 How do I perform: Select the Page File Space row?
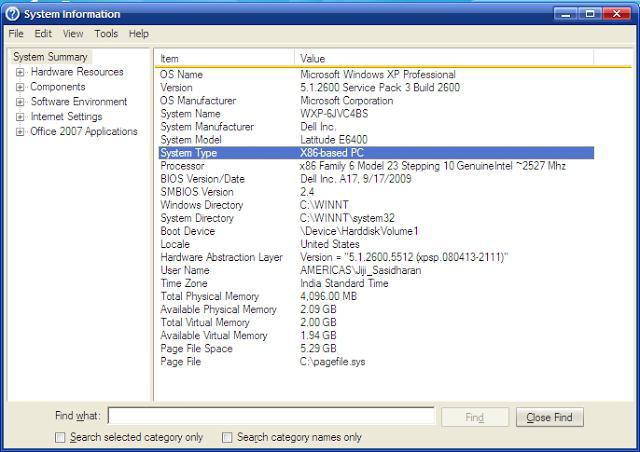coord(376,349)
